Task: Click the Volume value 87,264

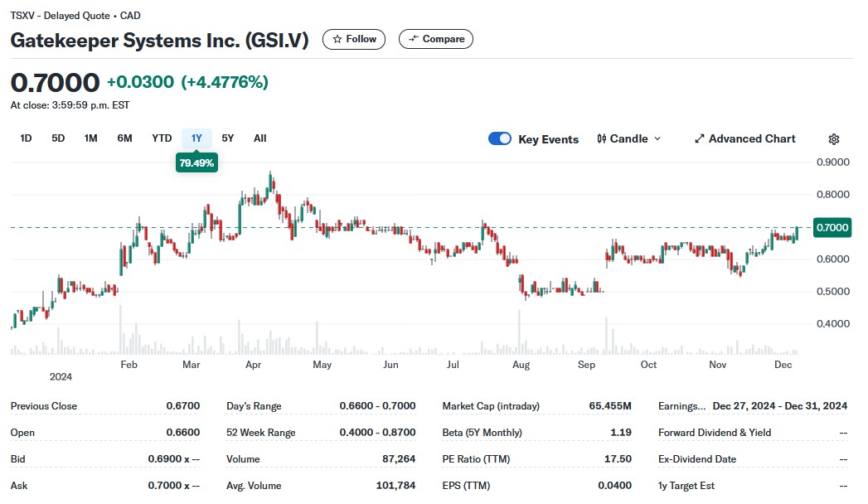Action: coord(399,459)
